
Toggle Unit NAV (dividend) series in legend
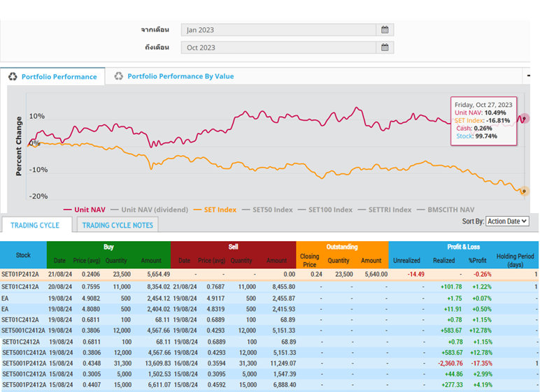pos(150,210)
